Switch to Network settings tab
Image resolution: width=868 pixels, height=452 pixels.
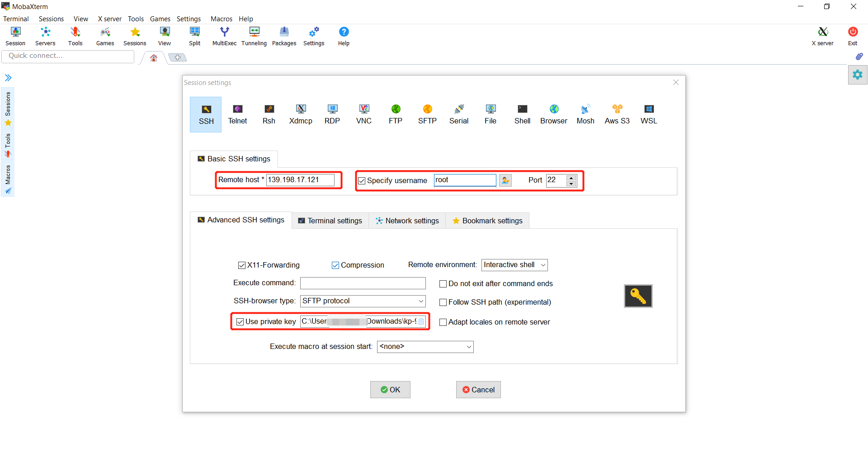coord(407,221)
